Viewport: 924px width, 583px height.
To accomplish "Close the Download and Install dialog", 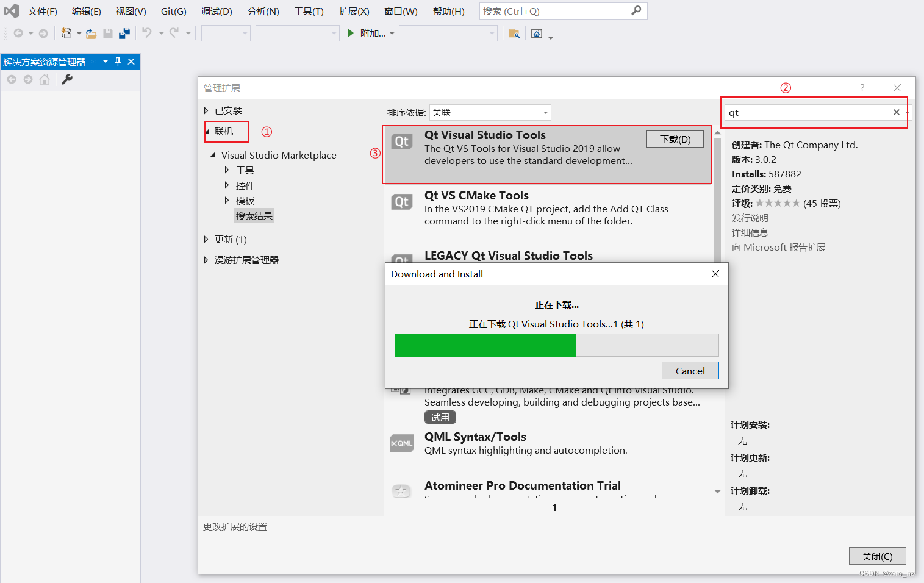I will pos(715,274).
